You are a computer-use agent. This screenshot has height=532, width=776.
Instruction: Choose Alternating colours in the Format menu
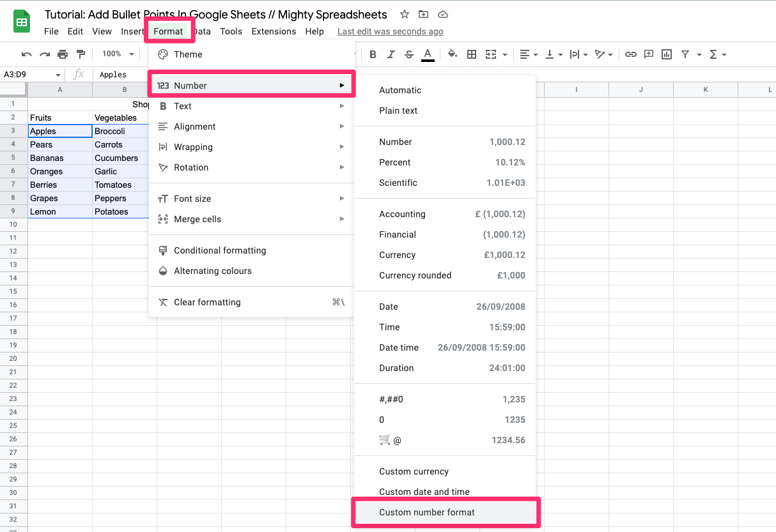[251, 271]
